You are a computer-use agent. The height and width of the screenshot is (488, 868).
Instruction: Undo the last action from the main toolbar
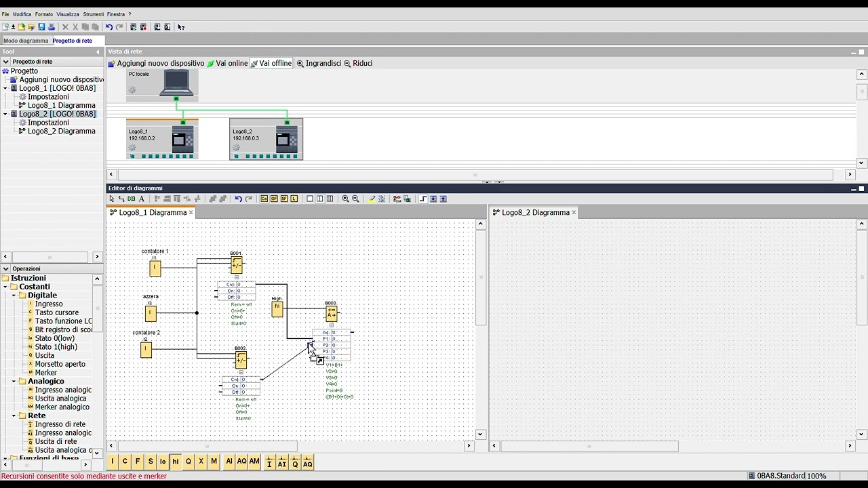click(108, 27)
